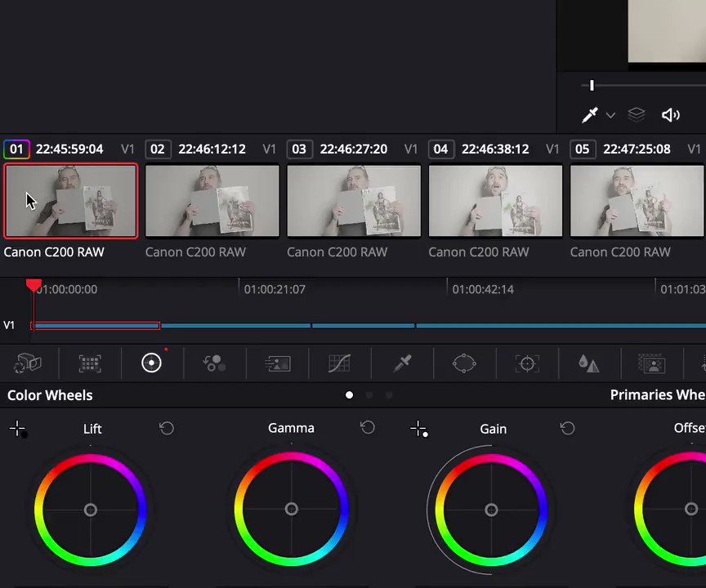Open the Key palette
Image resolution: width=706 pixels, height=588 pixels.
(651, 363)
